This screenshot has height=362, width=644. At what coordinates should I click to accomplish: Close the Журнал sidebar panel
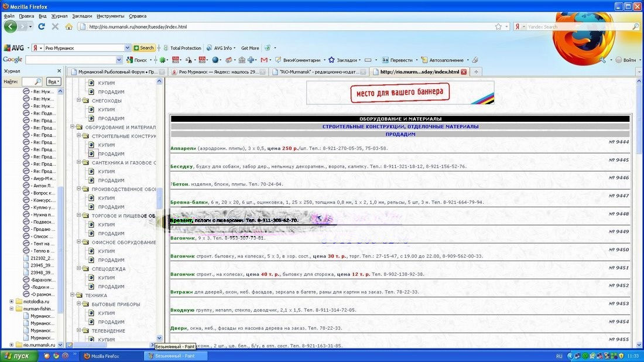pyautogui.click(x=59, y=71)
